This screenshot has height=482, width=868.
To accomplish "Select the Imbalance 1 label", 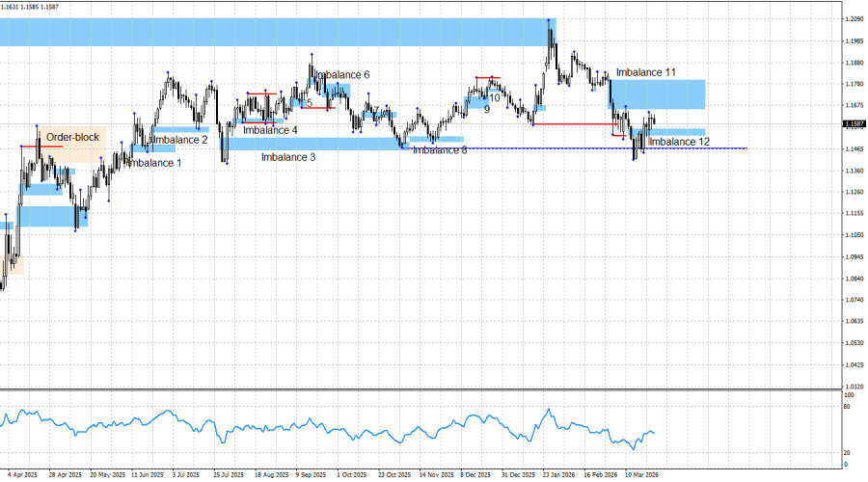I will 153,163.
